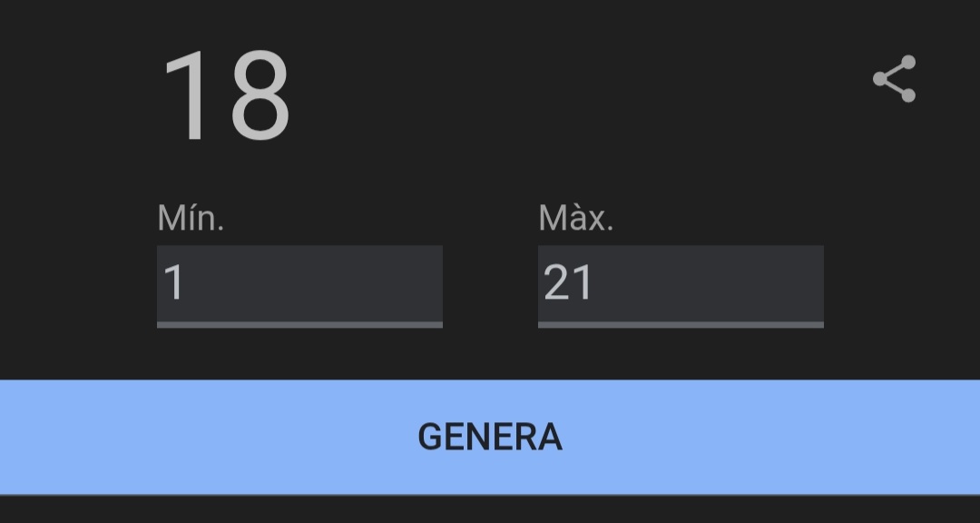Share the generated number 18
The height and width of the screenshot is (523, 980).
pyautogui.click(x=895, y=79)
